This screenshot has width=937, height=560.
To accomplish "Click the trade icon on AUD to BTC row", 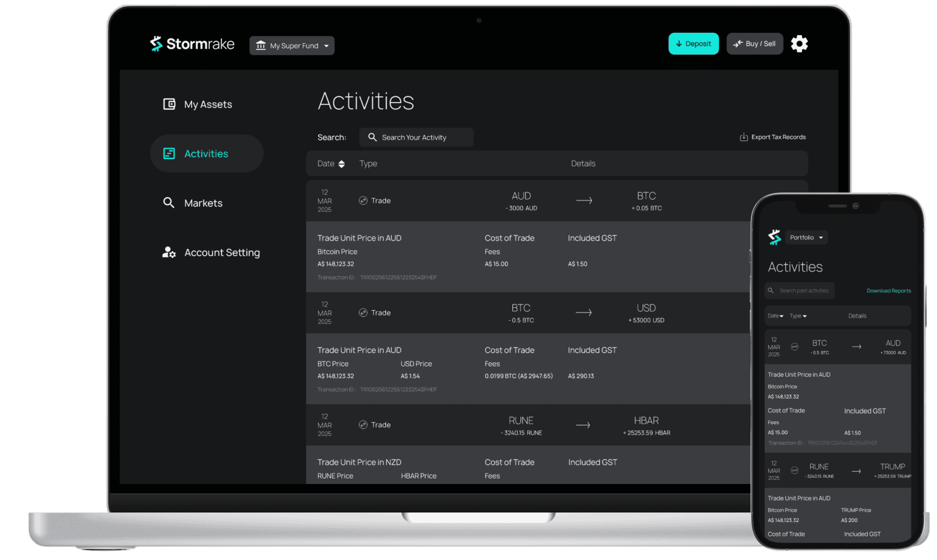I will pyautogui.click(x=363, y=201).
